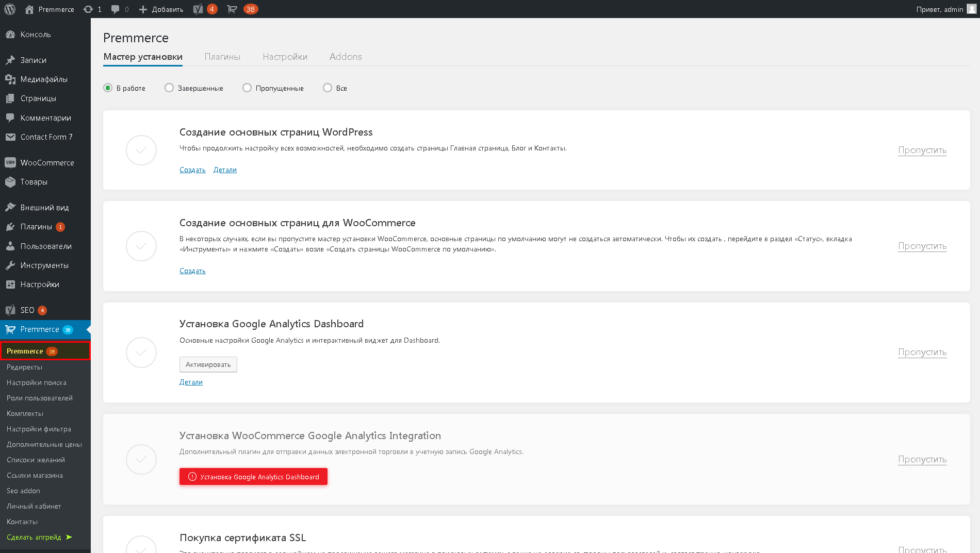Click the Медиафайлы media icon
This screenshot has width=980, height=553.
point(10,79)
